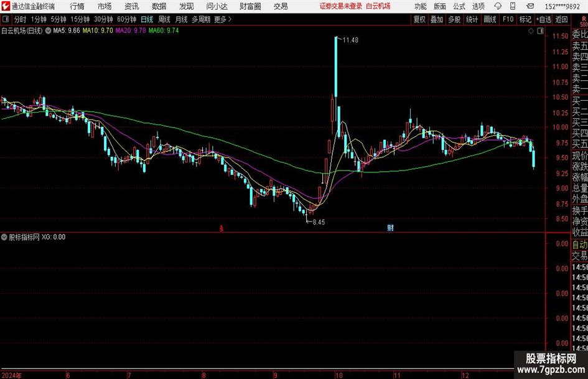Image resolution: width=588 pixels, height=379 pixels.
Task: Click the 叠加 overlay button
Action: (437, 19)
